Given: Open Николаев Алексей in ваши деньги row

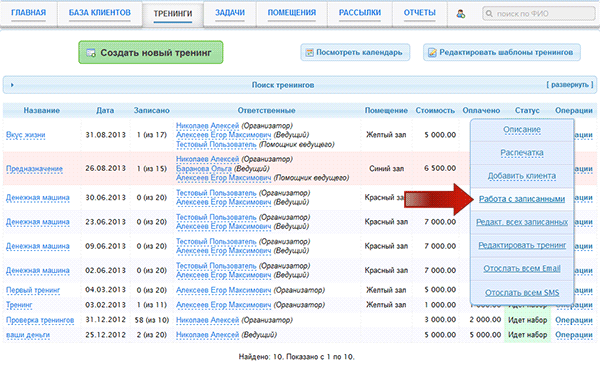Looking at the screenshot, I should [x=207, y=335].
